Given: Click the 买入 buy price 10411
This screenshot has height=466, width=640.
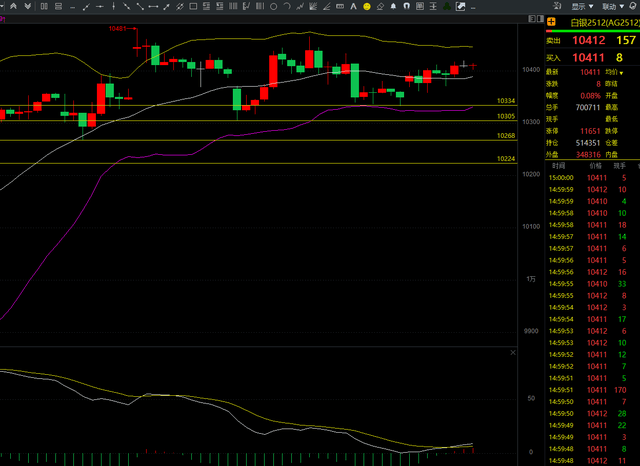Looking at the screenshot, I should 588,58.
